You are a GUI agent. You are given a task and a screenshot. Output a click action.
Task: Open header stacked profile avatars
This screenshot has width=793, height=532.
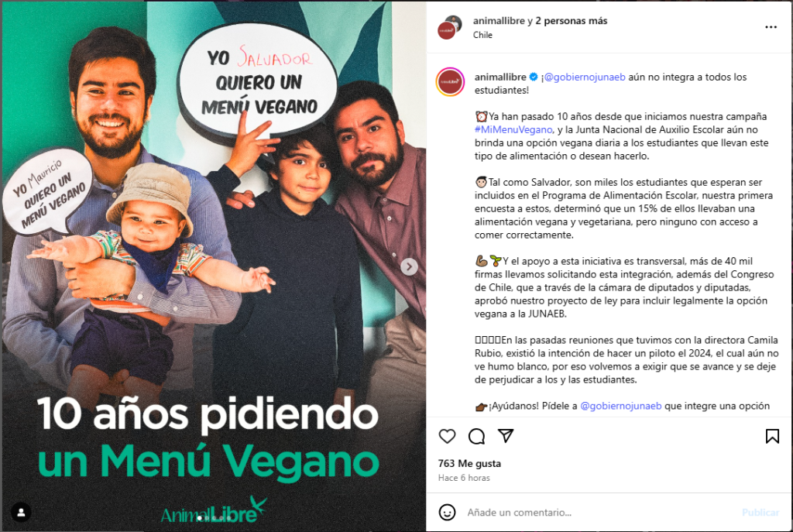click(450, 27)
